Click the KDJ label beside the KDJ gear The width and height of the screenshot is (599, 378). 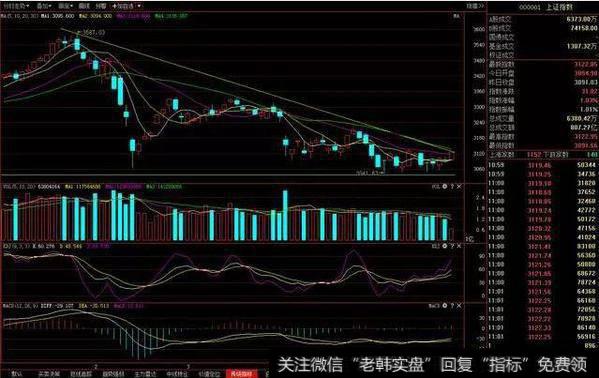[x=436, y=246]
